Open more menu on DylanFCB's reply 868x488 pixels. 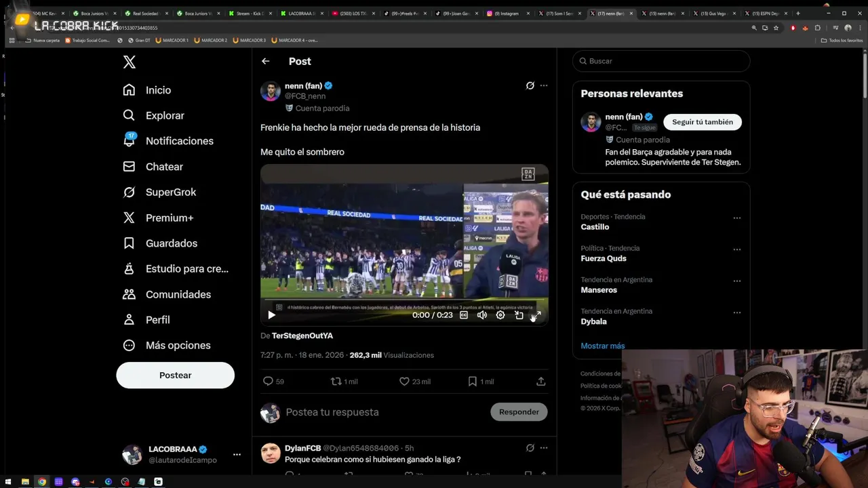544,448
